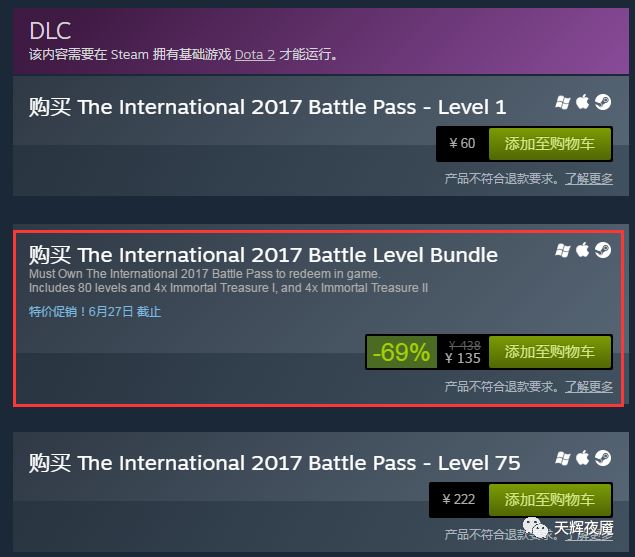Screen dimensions: 635x557
Task: Click Steam icon on Level 75 Battle Pass
Action: 603,458
